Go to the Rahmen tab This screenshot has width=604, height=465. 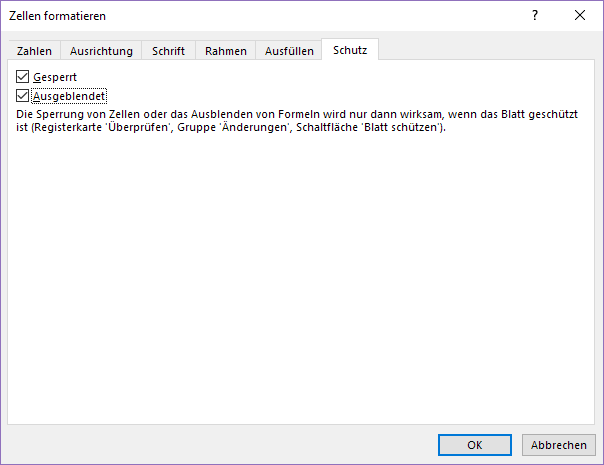click(x=225, y=51)
